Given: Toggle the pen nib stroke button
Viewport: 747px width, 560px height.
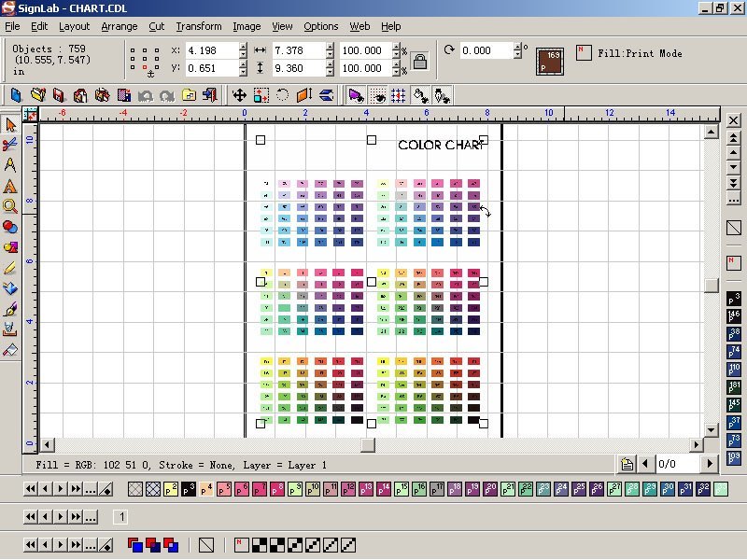Looking at the screenshot, I should point(441,95).
